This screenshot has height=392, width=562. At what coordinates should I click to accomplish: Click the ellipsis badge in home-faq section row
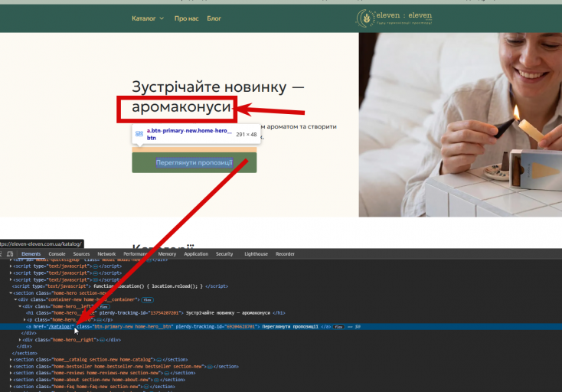pos(146,387)
